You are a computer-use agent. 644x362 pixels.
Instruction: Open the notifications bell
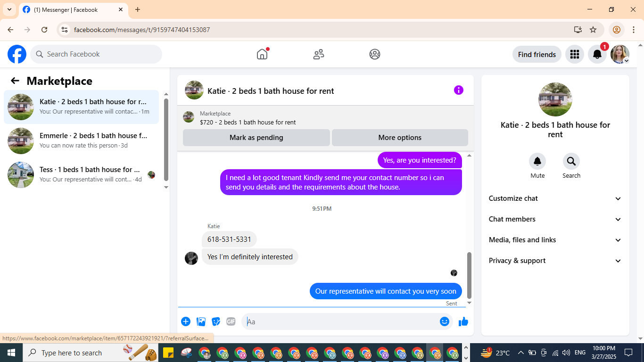597,54
